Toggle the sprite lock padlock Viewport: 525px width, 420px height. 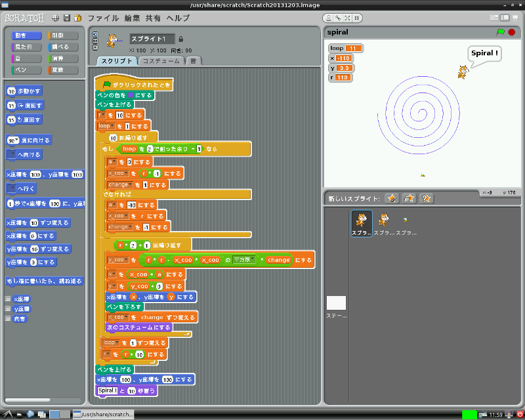pos(181,39)
